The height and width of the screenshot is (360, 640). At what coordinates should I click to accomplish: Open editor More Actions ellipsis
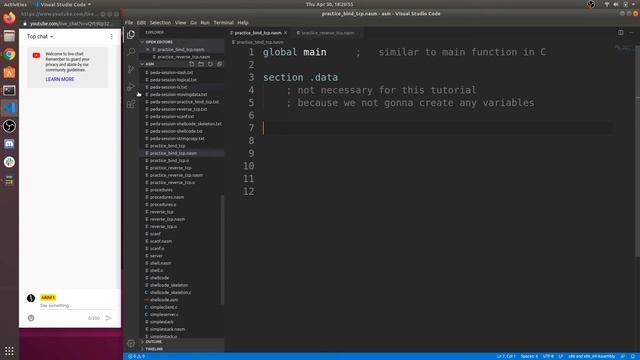point(631,33)
